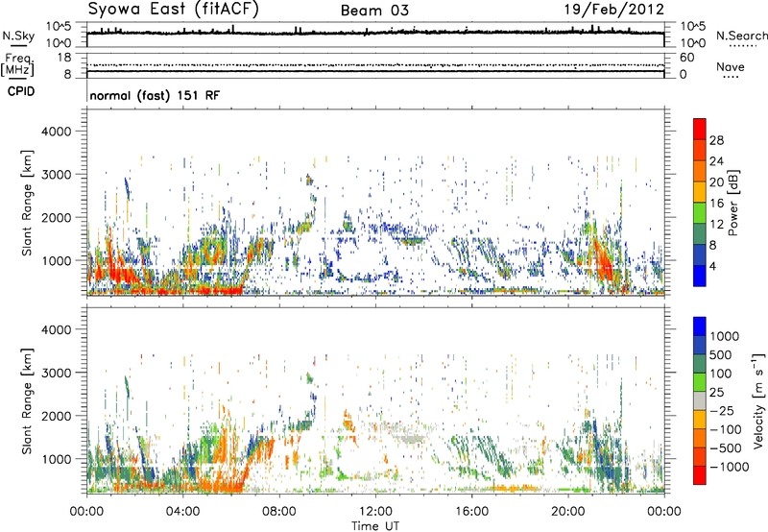
Task: Pick the dark green 100-500 Velocity swatch
Action: coord(700,364)
